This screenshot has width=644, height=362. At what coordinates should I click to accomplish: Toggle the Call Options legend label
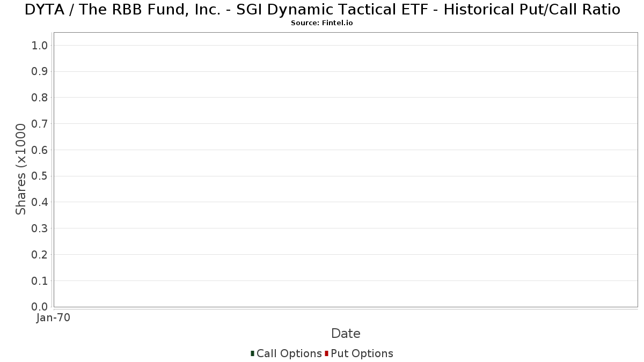[x=289, y=353]
